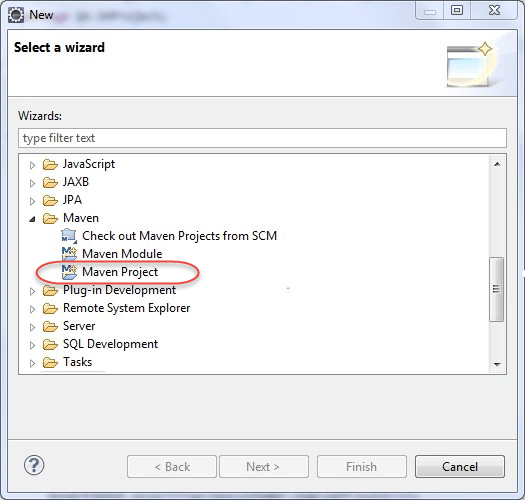Viewport: 525px width, 500px height.
Task: Cancel the New wizard dialog
Action: click(460, 467)
